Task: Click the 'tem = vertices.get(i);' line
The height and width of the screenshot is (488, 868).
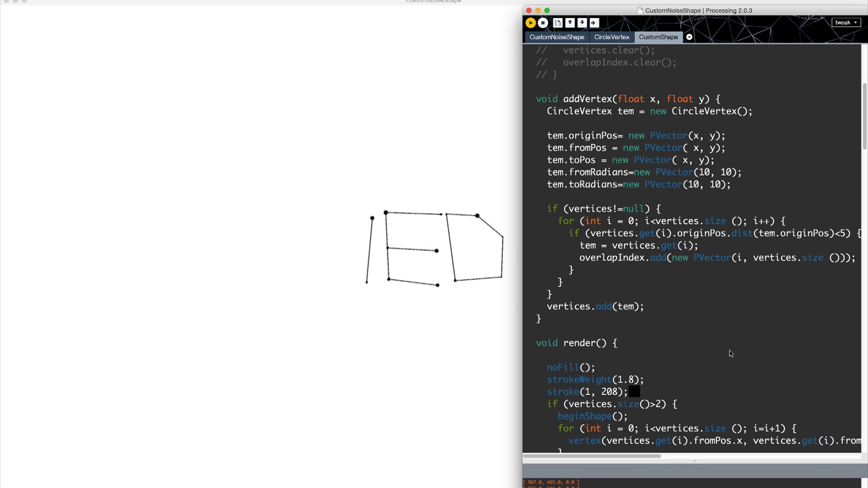Action: [x=639, y=245]
